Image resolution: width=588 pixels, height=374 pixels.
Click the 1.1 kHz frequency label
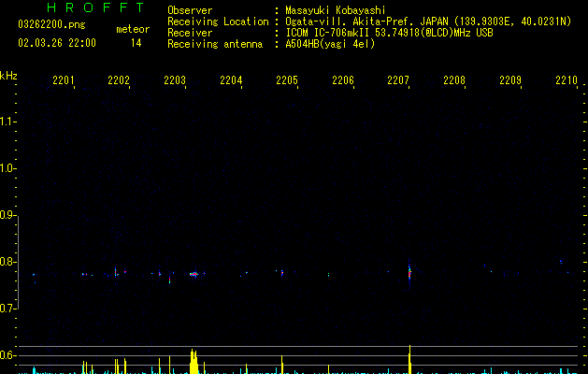coord(7,122)
